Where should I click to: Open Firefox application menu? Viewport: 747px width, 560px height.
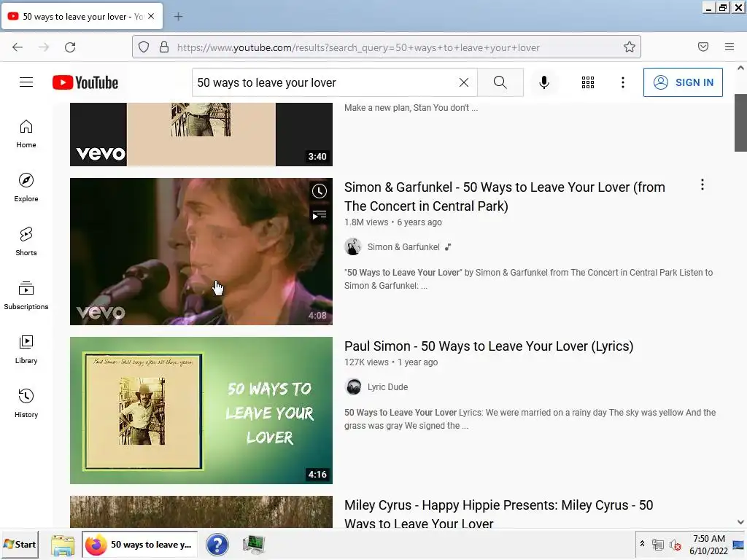729,47
